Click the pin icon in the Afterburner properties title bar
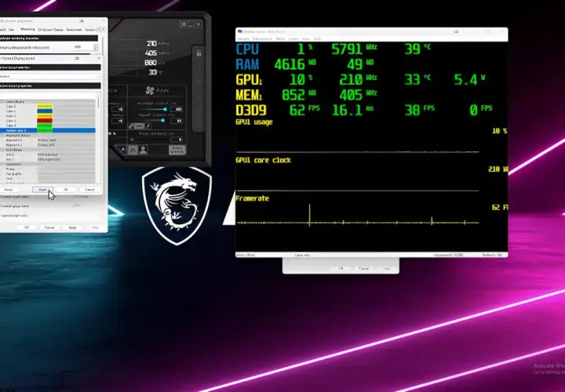 click(x=82, y=21)
